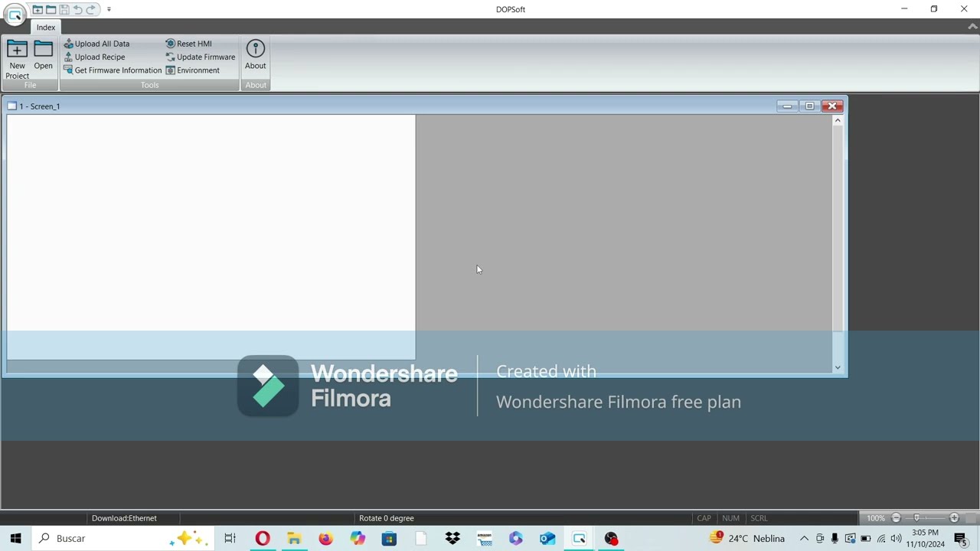Open Firefox from the taskbar
The width and height of the screenshot is (980, 551).
[x=326, y=539]
